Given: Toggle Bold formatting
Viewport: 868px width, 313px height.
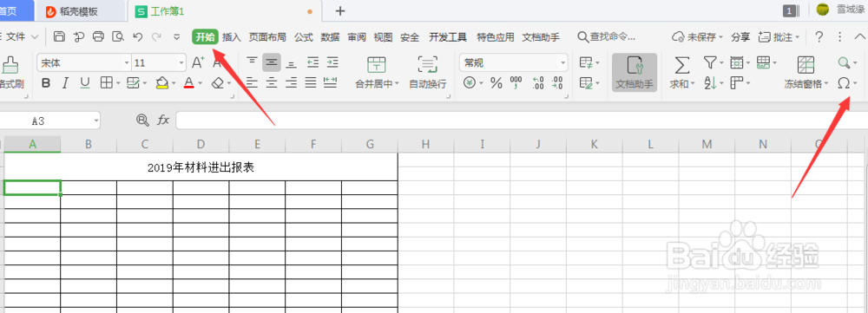Looking at the screenshot, I should click(46, 83).
